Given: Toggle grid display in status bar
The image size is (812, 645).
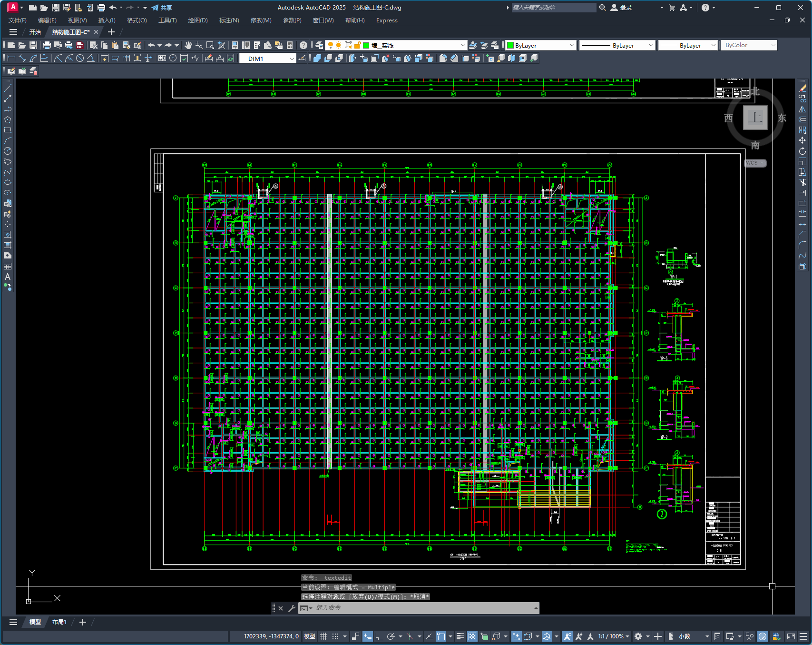Looking at the screenshot, I should [x=324, y=636].
